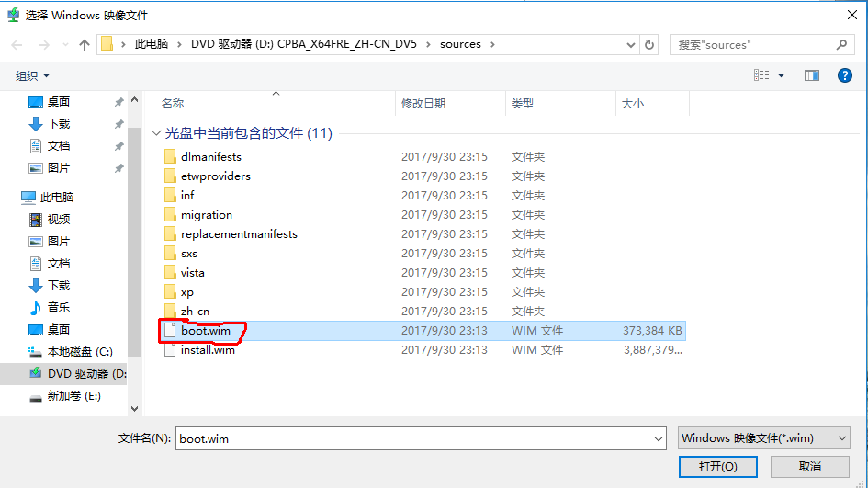This screenshot has width=868, height=488.
Task: Sort by 名称 column header
Action: [173, 104]
